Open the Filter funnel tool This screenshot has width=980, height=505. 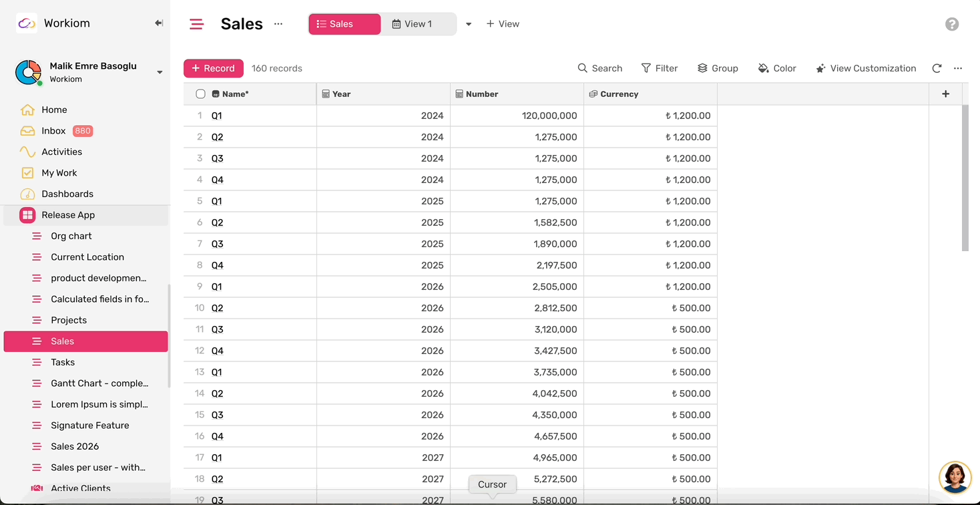pos(660,68)
